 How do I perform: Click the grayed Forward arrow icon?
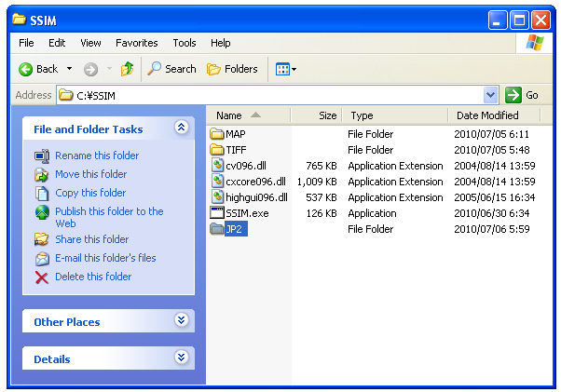[90, 69]
